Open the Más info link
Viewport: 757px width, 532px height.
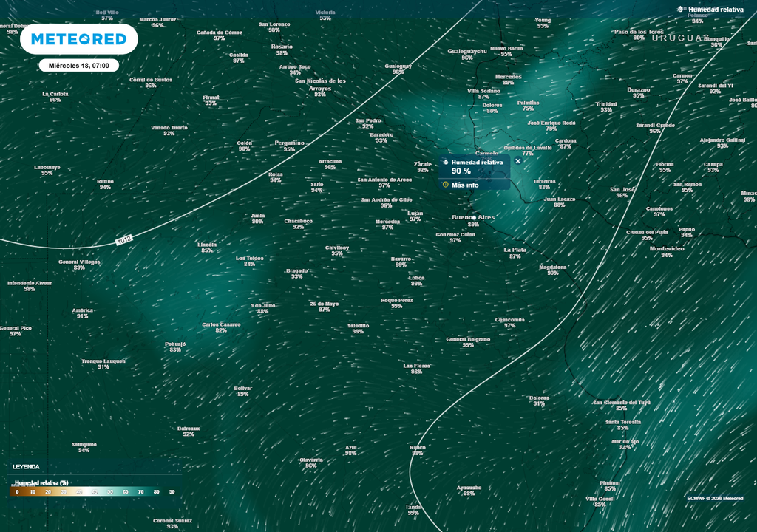point(465,185)
